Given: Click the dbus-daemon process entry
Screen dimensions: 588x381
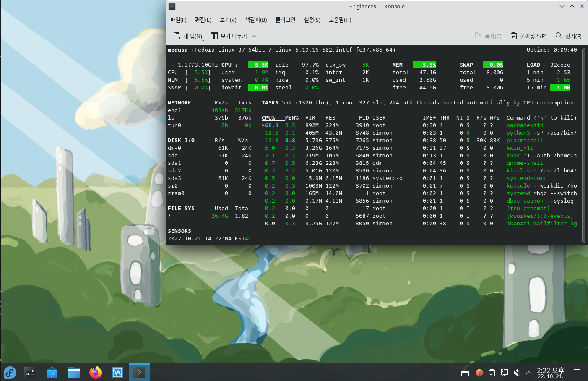Looking at the screenshot, I should [x=540, y=201].
